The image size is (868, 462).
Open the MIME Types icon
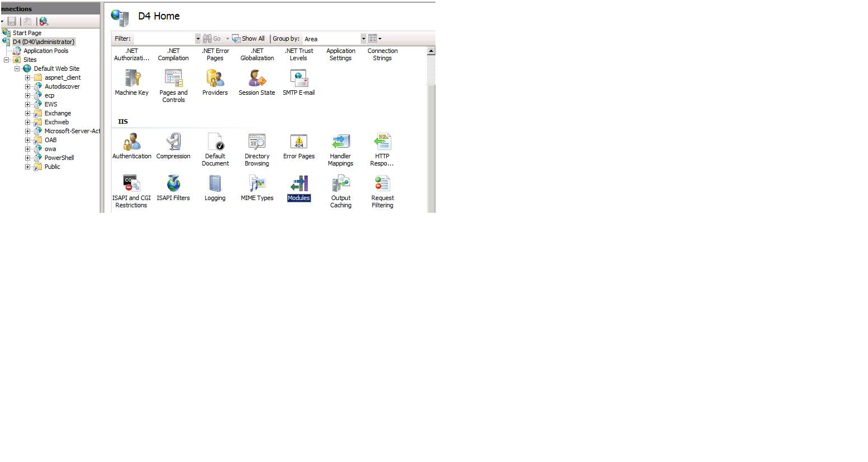[257, 184]
